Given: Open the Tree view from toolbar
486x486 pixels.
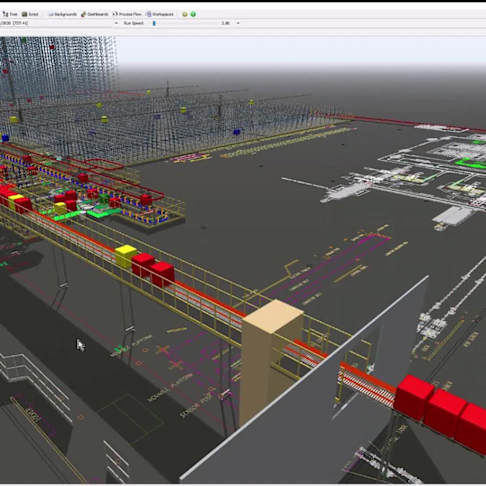Looking at the screenshot, I should point(10,14).
